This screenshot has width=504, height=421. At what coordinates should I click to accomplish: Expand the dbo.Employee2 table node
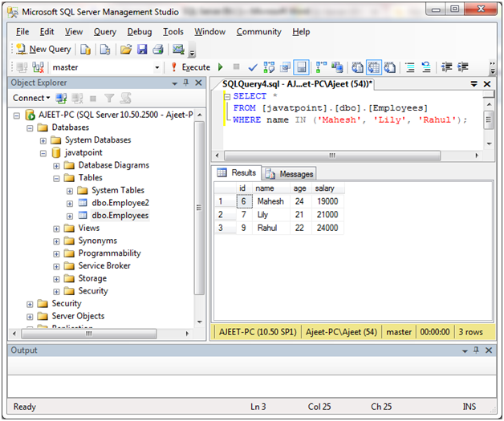coord(70,204)
